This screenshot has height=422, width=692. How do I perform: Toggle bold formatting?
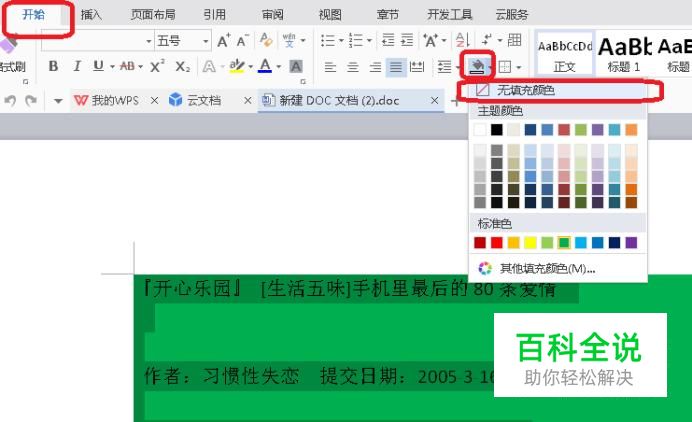coord(53,66)
